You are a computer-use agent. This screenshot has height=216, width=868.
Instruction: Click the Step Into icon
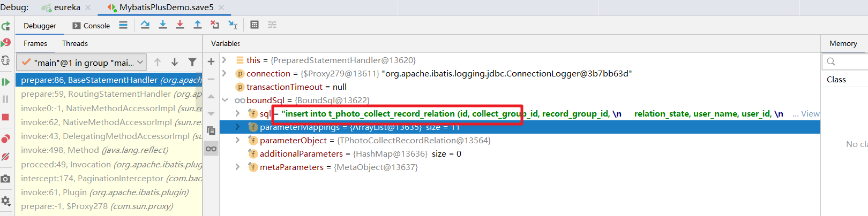[163, 25]
